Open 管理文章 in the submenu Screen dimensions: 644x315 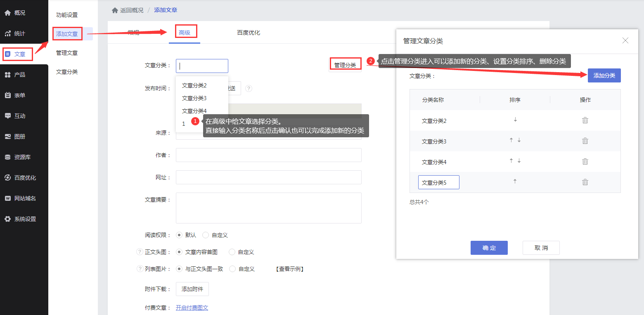[x=67, y=53]
